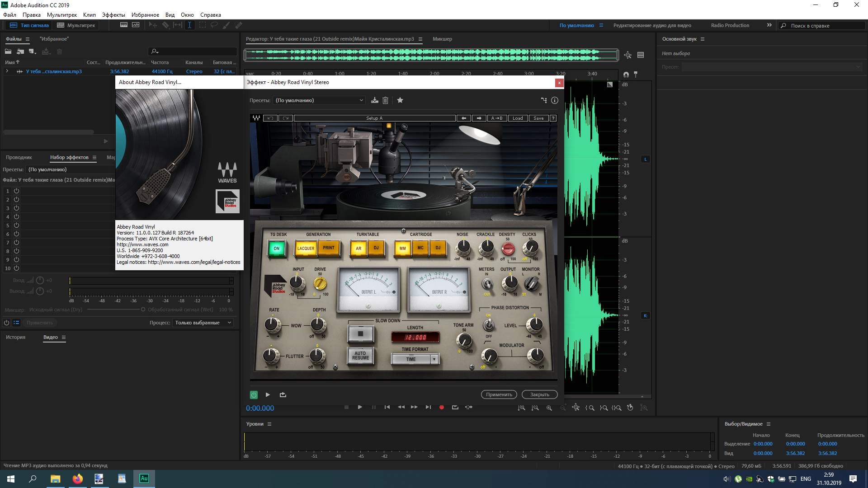
Task: Go to previous preset arrow in Waves bar
Action: pos(463,118)
